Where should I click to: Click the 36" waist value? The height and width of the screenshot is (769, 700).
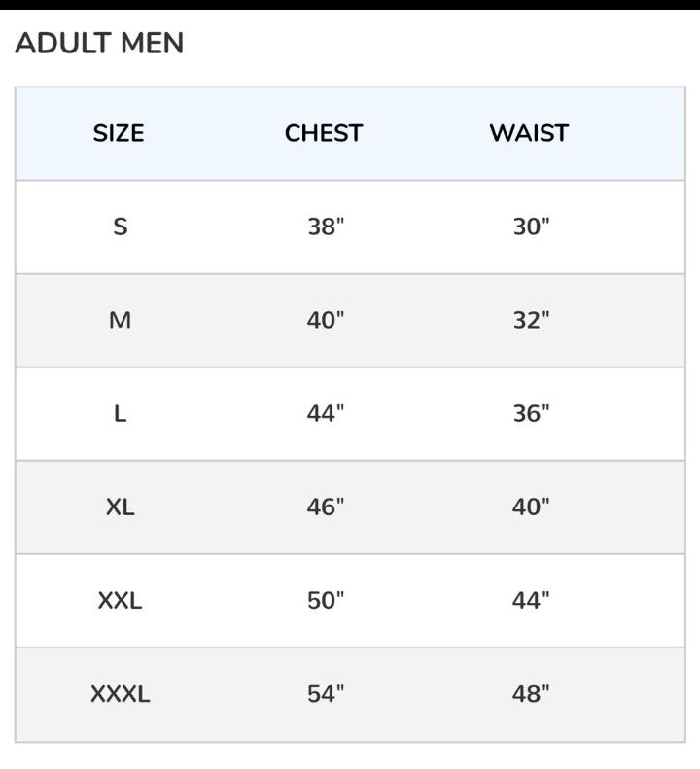[531, 414]
